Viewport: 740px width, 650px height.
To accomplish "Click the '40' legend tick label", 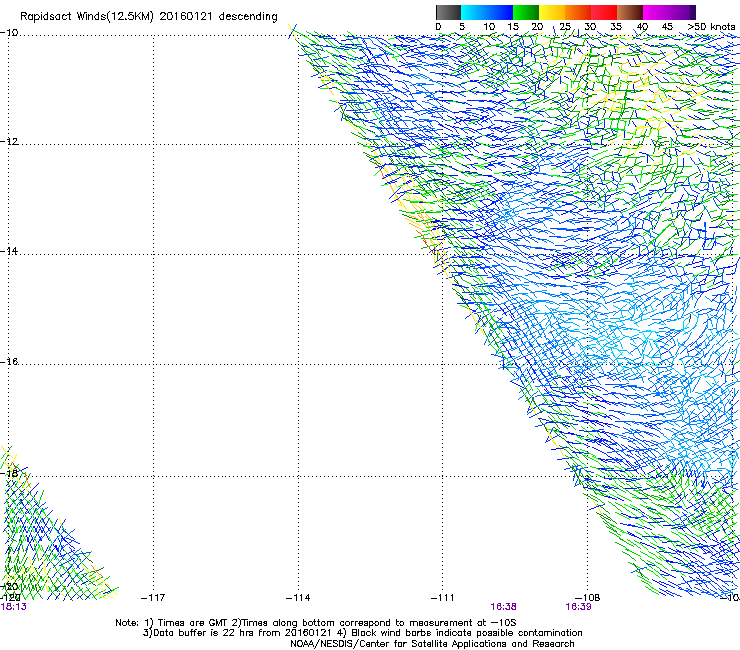I will (642, 27).
